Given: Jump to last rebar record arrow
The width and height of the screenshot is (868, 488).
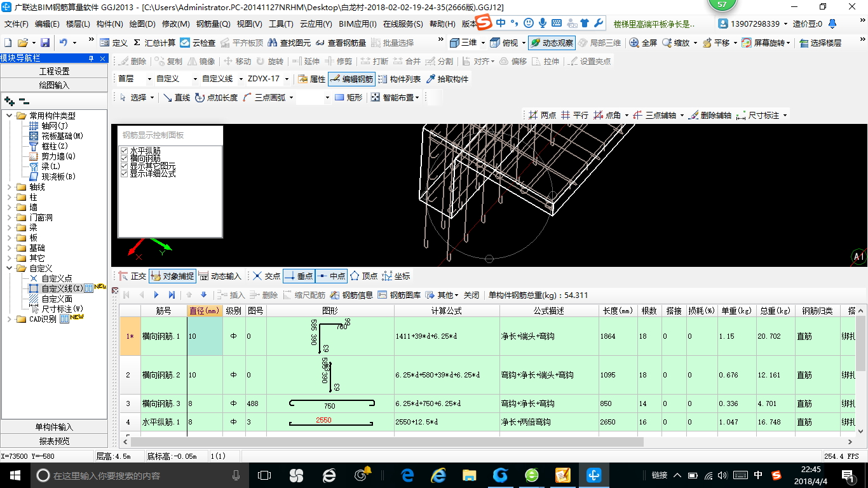Looking at the screenshot, I should pos(172,295).
